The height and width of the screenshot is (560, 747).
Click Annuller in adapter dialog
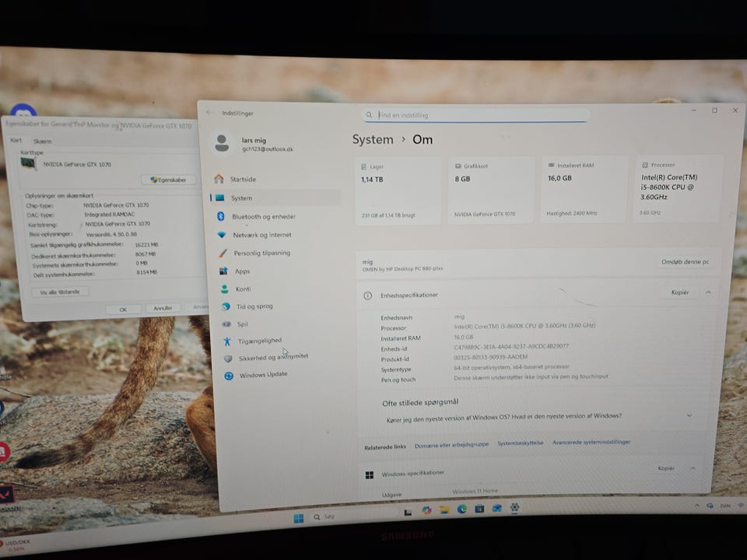click(x=163, y=308)
